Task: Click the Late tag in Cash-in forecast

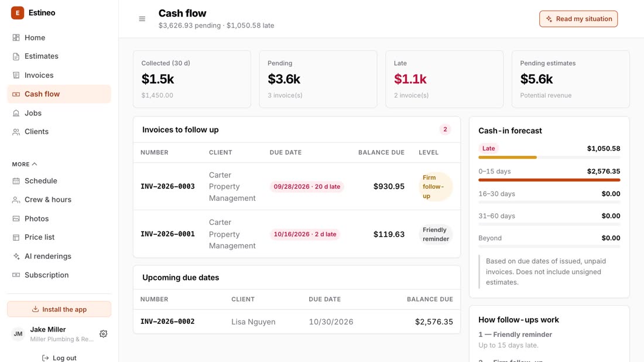Action: tap(488, 148)
